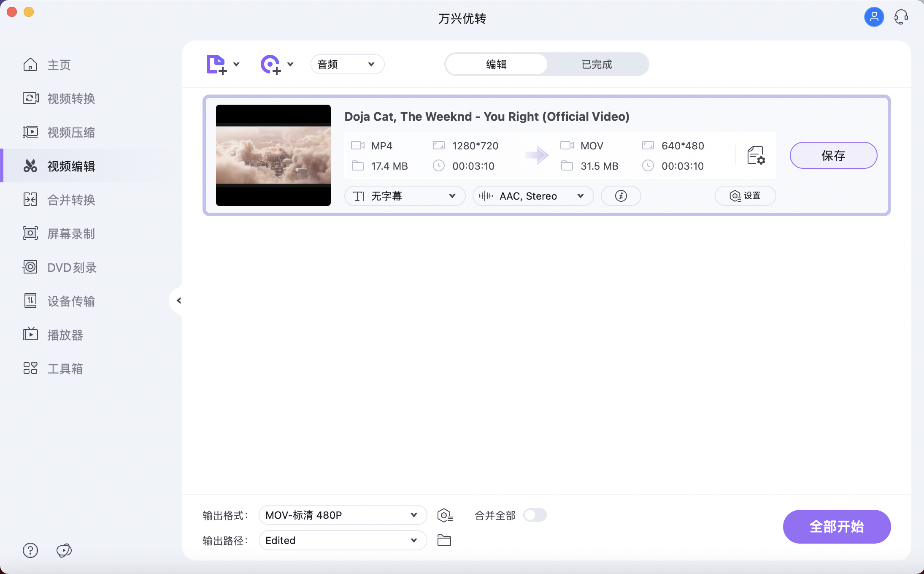Open 屏幕录制 screen recorder
Image resolution: width=924 pixels, height=574 pixels.
(x=59, y=233)
